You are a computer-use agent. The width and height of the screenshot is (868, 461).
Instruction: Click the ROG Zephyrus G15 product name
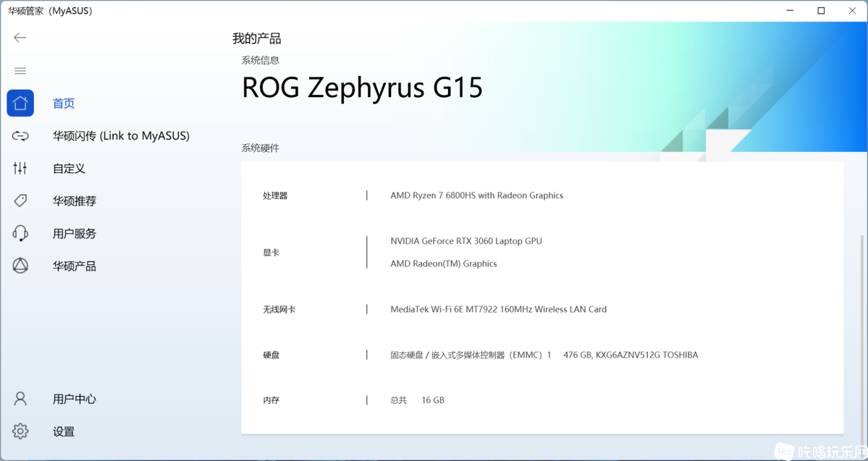[363, 88]
